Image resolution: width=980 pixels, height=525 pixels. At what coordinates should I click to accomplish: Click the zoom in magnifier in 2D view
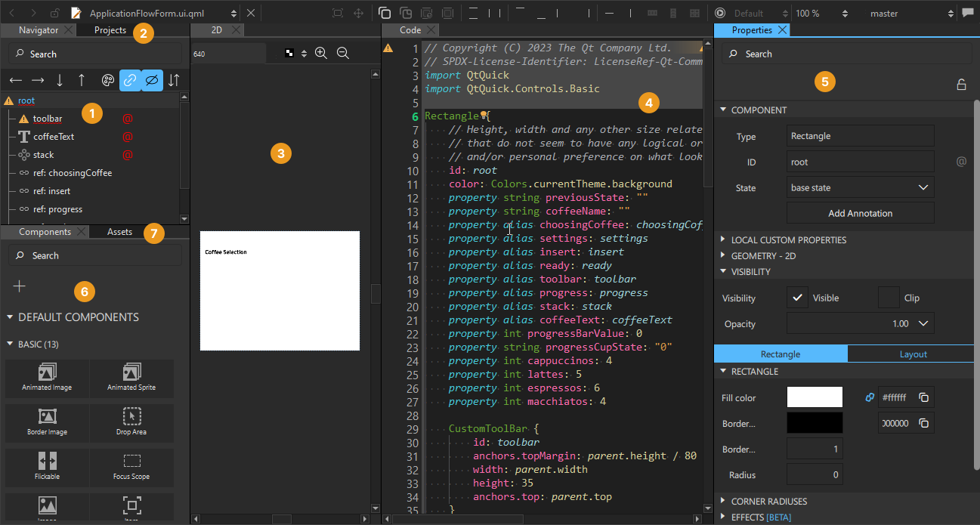point(321,53)
